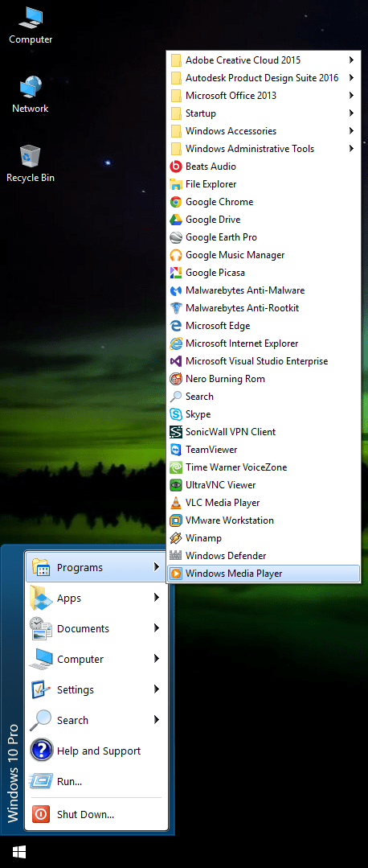Start Skype from the Programs list

[264, 414]
